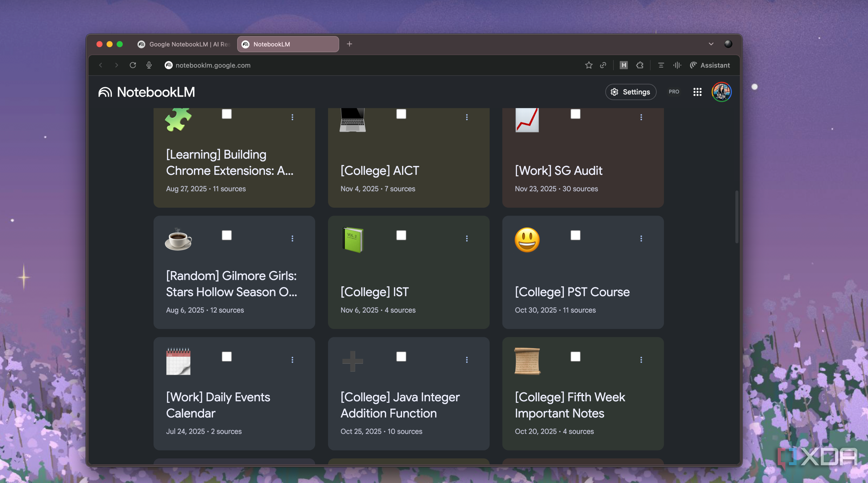Click the PRO badge
868x483 pixels.
click(x=673, y=92)
